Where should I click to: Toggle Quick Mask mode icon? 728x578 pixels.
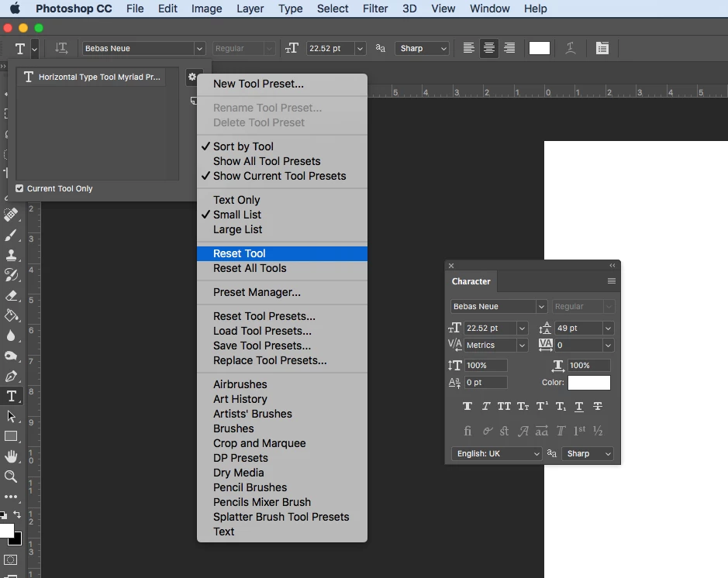tap(11, 560)
